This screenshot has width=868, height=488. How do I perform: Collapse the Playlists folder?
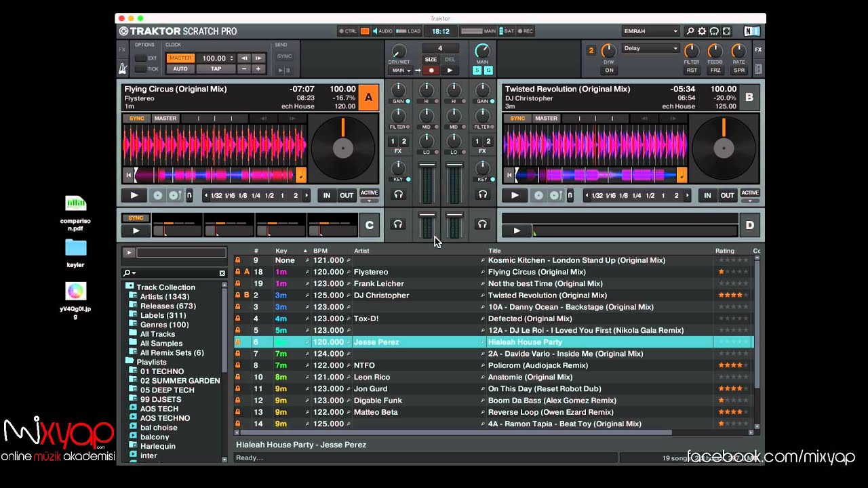pos(130,362)
